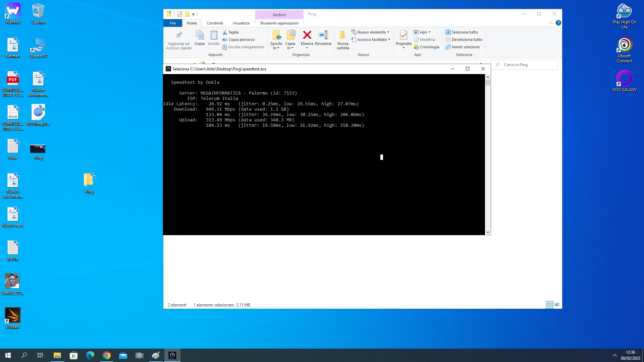Click the Copia icon in Appunti group

[x=200, y=35]
